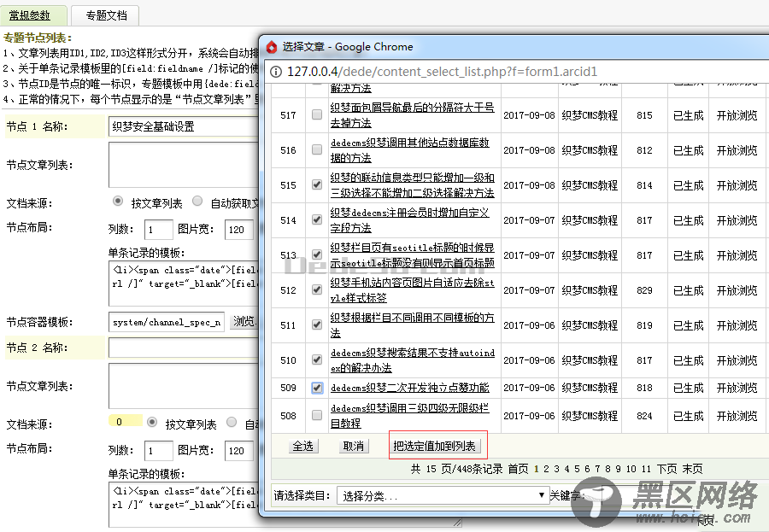Click 开放浏览 permission in row 516
The width and height of the screenshot is (769, 532).
(x=737, y=150)
